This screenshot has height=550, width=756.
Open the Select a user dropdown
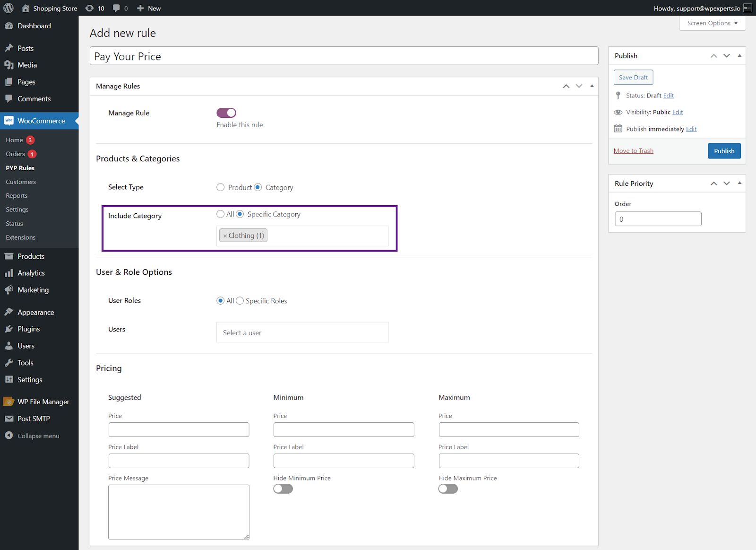pos(302,332)
